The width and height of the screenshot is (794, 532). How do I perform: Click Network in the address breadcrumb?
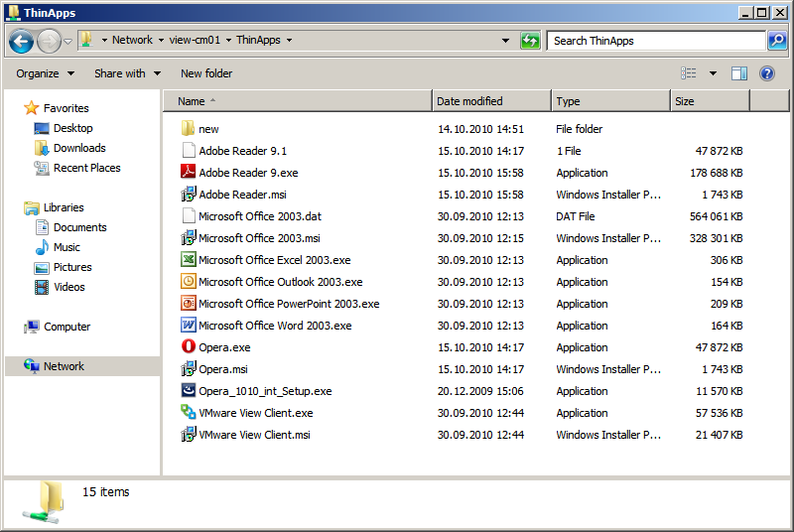(132, 40)
